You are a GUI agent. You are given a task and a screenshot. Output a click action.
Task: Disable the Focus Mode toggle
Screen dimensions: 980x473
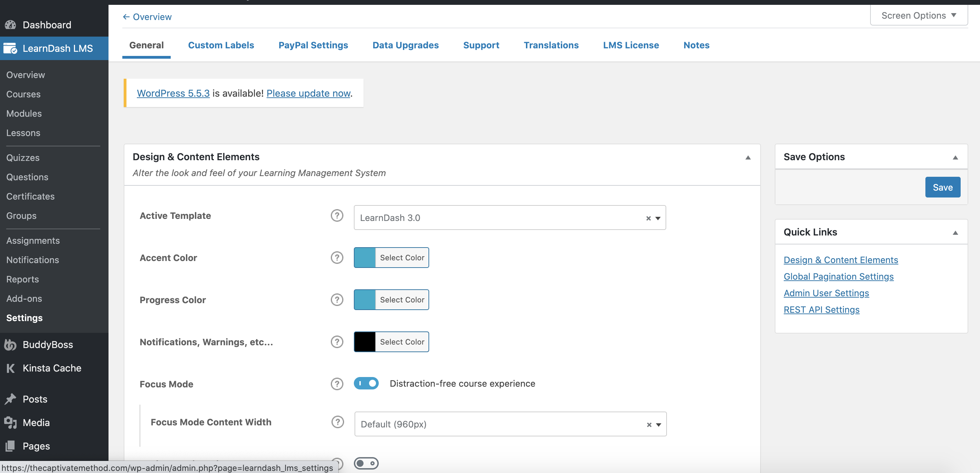pyautogui.click(x=366, y=383)
